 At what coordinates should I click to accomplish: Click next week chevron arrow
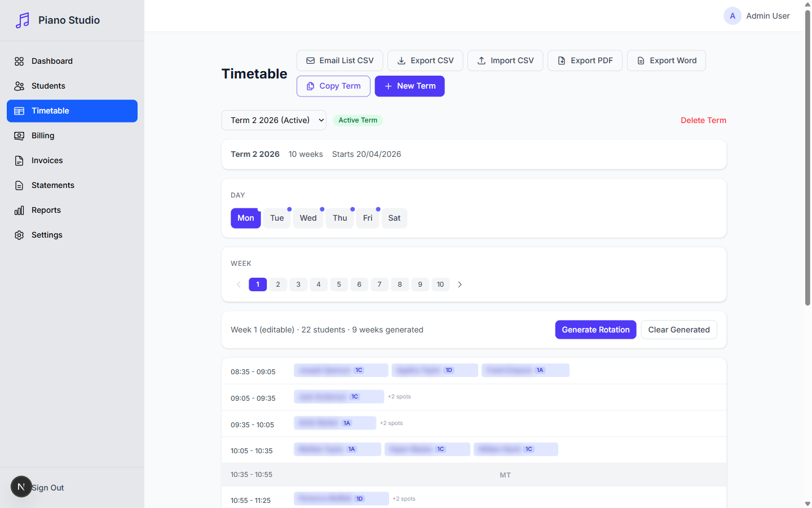click(460, 284)
